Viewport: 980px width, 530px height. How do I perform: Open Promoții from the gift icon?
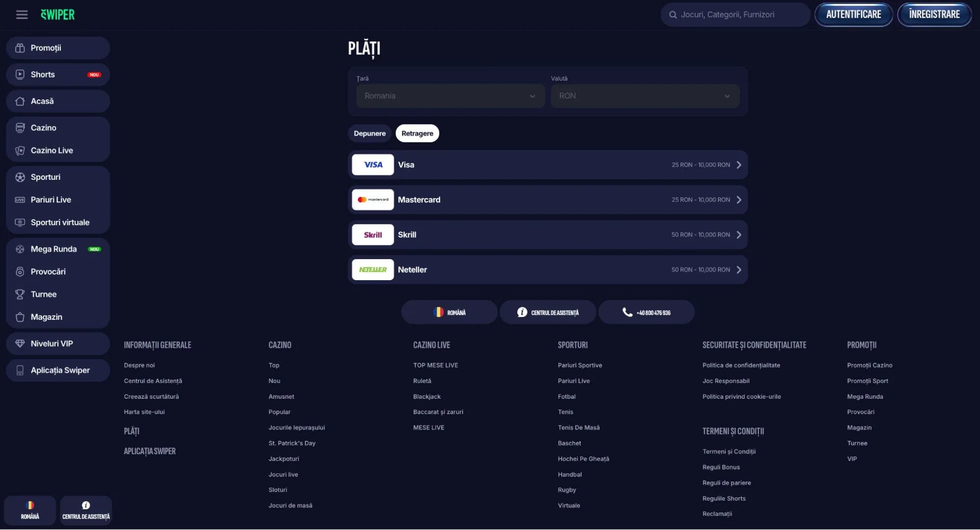20,48
